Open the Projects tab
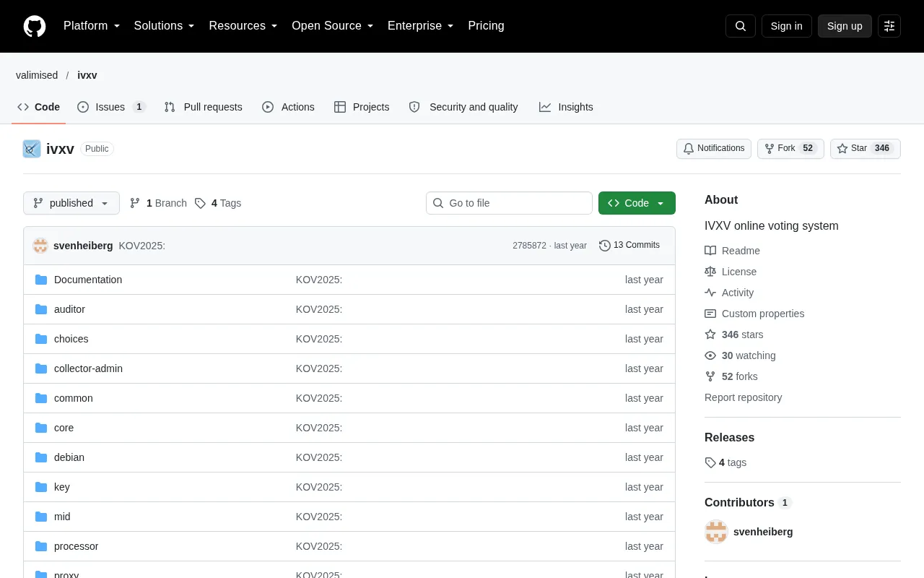This screenshot has width=924, height=578. 362,107
